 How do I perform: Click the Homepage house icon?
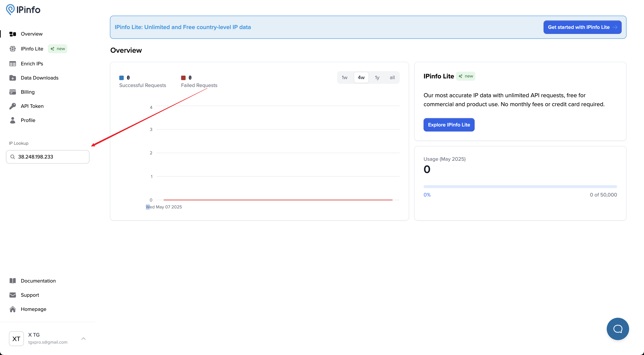13,309
